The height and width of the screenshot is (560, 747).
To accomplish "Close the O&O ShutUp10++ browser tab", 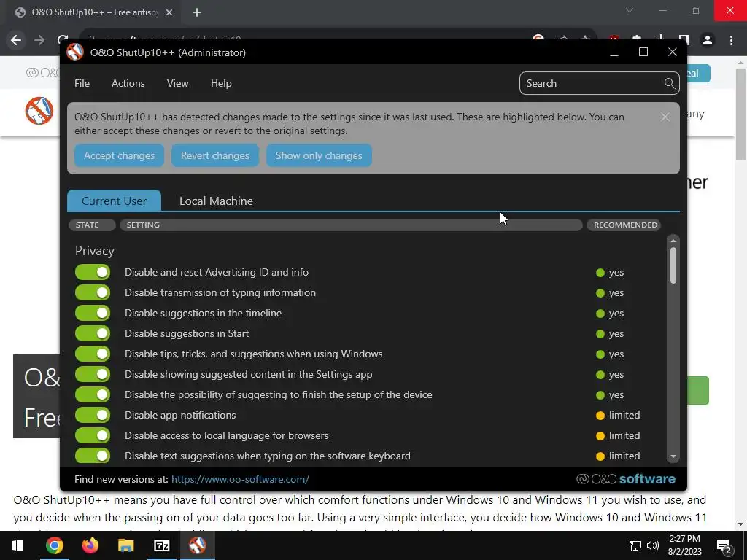I will click(169, 12).
